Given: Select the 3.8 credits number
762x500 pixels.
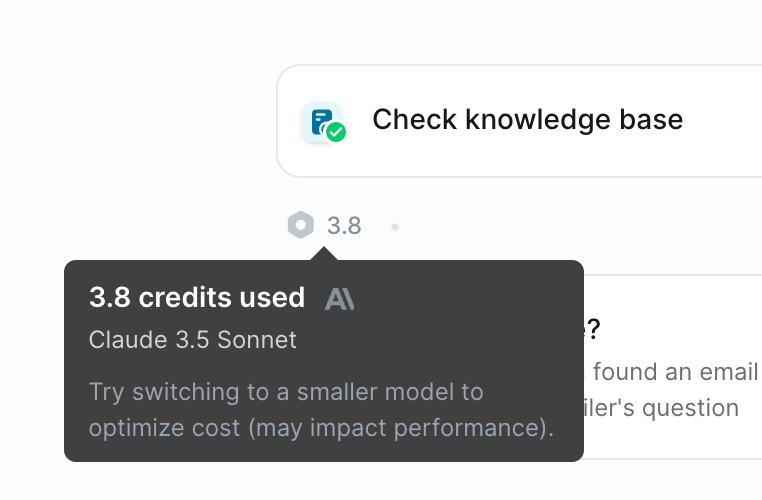Looking at the screenshot, I should pyautogui.click(x=344, y=226).
